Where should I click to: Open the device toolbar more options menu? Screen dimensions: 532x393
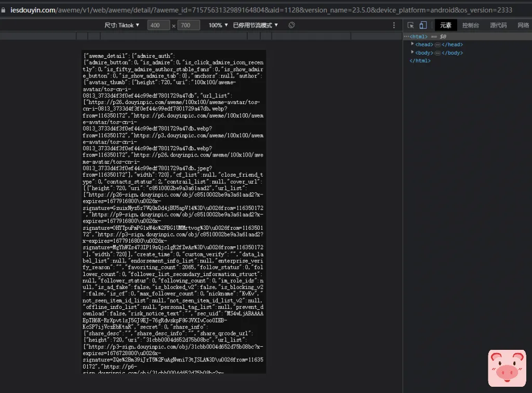[x=394, y=25]
